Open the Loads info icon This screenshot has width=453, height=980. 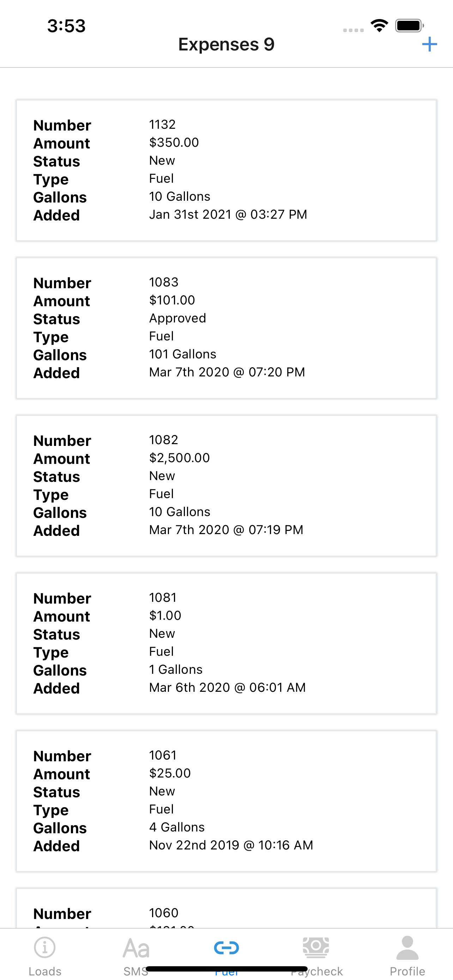click(x=45, y=947)
